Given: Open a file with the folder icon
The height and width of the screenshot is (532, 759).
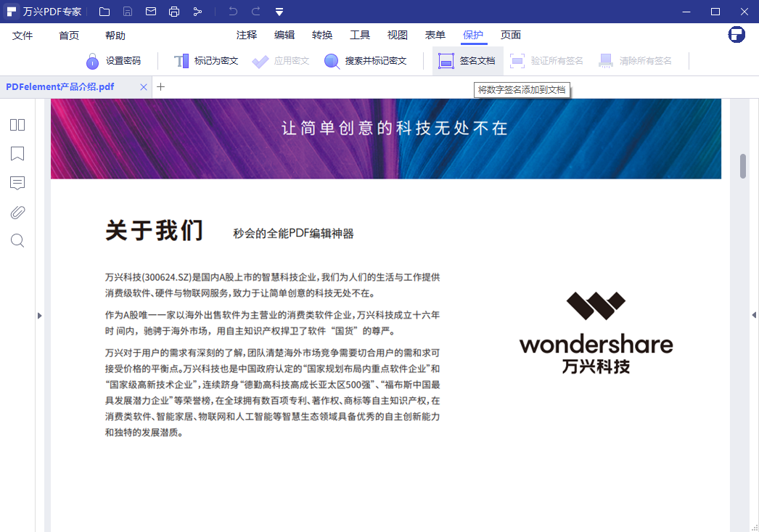Looking at the screenshot, I should tap(104, 12).
